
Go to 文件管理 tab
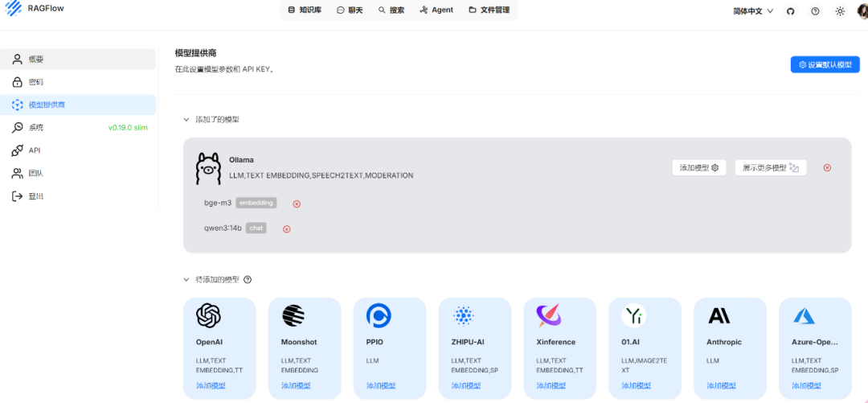[x=489, y=10]
